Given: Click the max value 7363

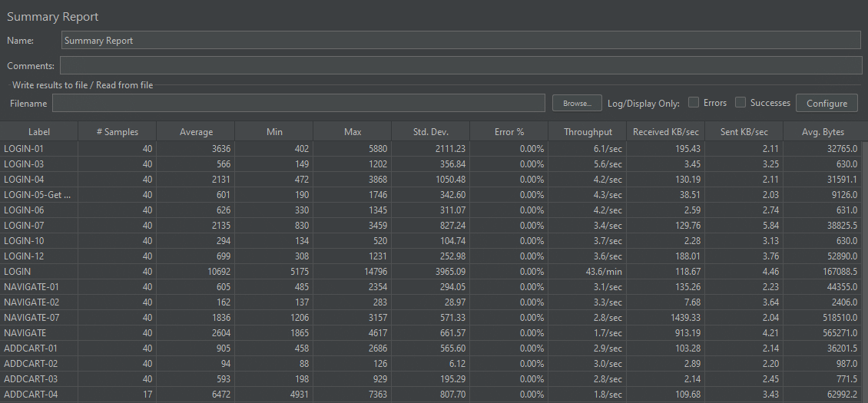Looking at the screenshot, I should click(x=376, y=394).
